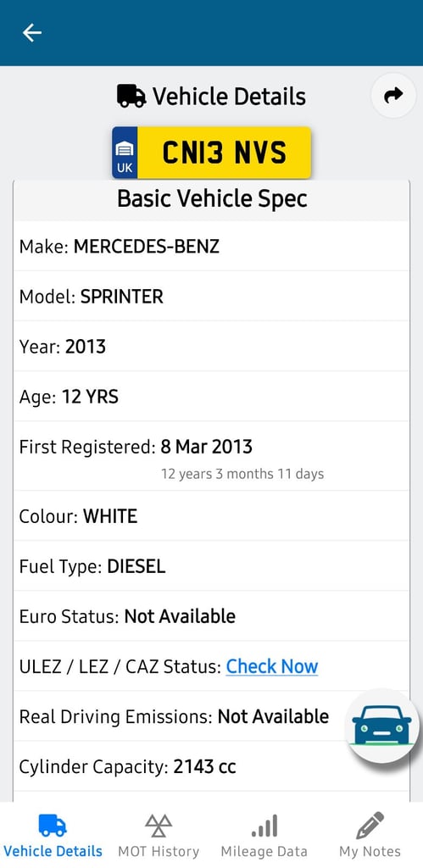This screenshot has height=868, width=423.
Task: Tap the First Registered 8 Mar 2013 row
Action: tap(212, 456)
